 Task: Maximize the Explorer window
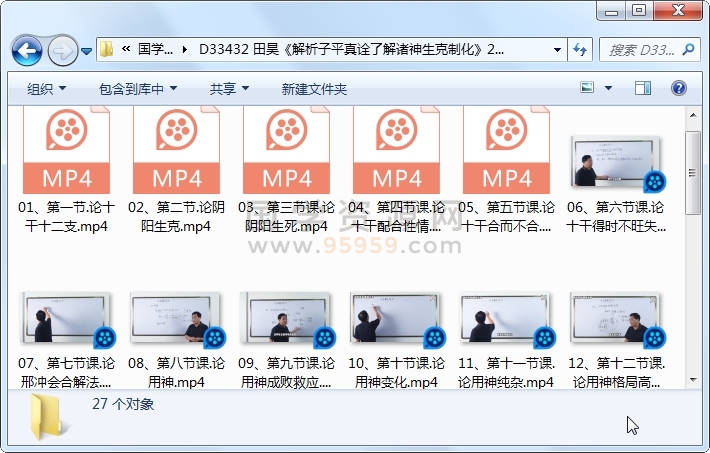(639, 11)
